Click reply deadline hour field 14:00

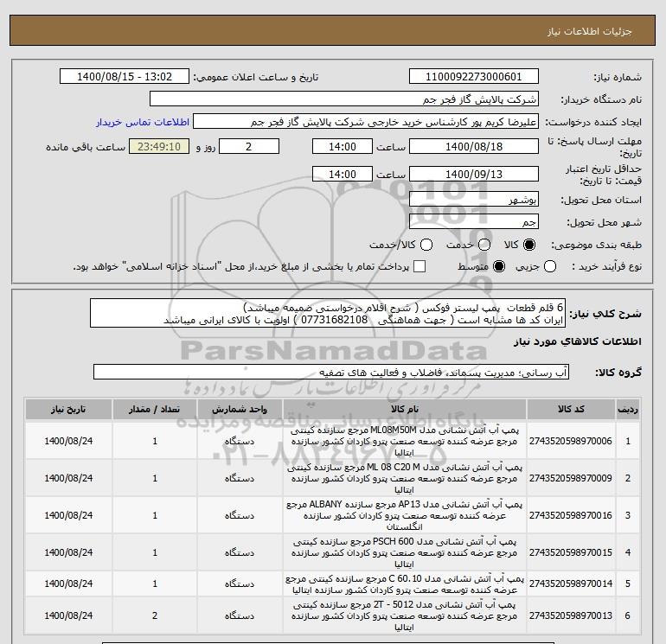pyautogui.click(x=343, y=147)
